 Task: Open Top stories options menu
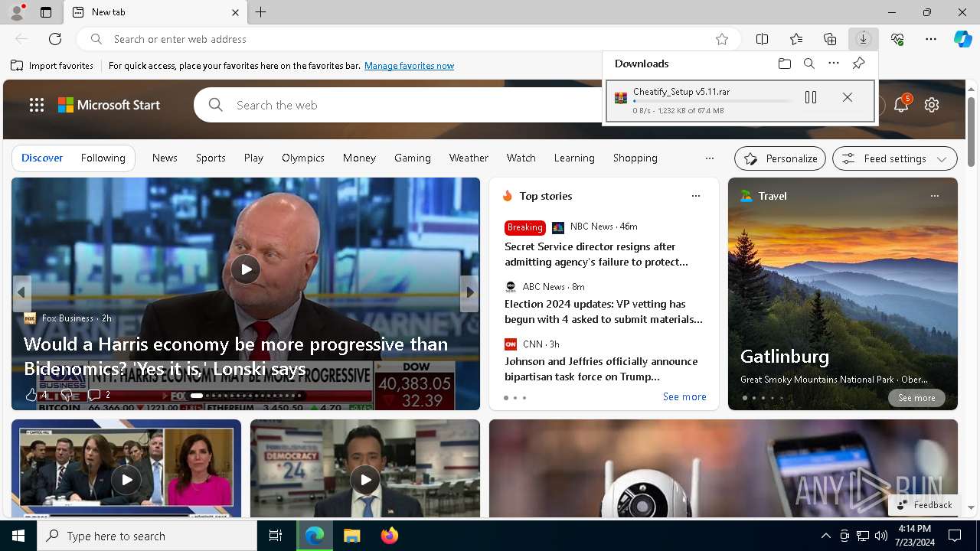696,196
